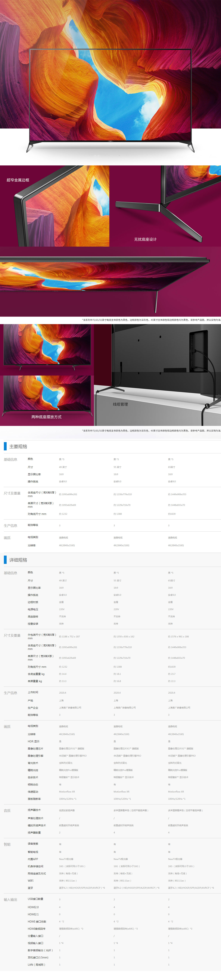Click the '蓝牙' row label
This screenshot has width=221, height=980.
pyautogui.click(x=30, y=888)
